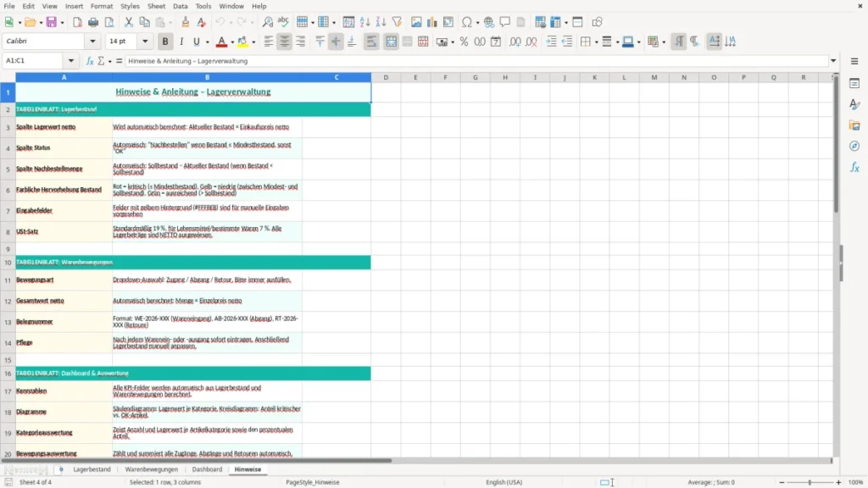The image size is (868, 488).
Task: Open the Sheet menu
Action: coord(156,6)
